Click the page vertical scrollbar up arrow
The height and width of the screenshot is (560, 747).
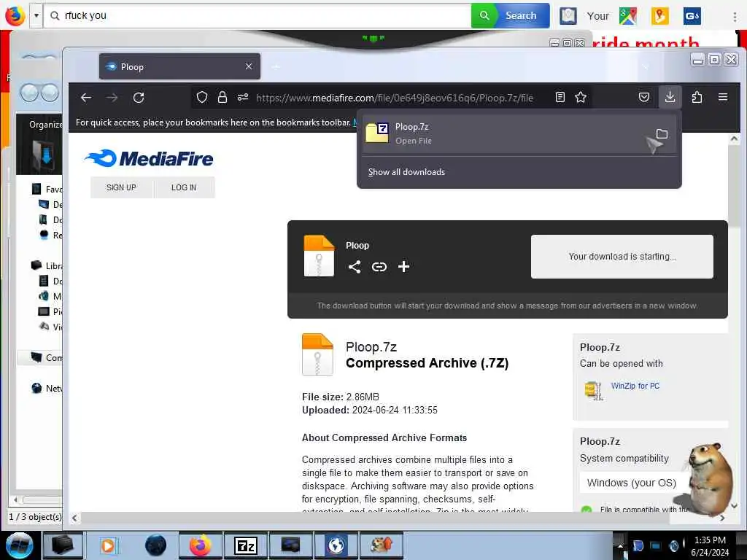[734, 139]
